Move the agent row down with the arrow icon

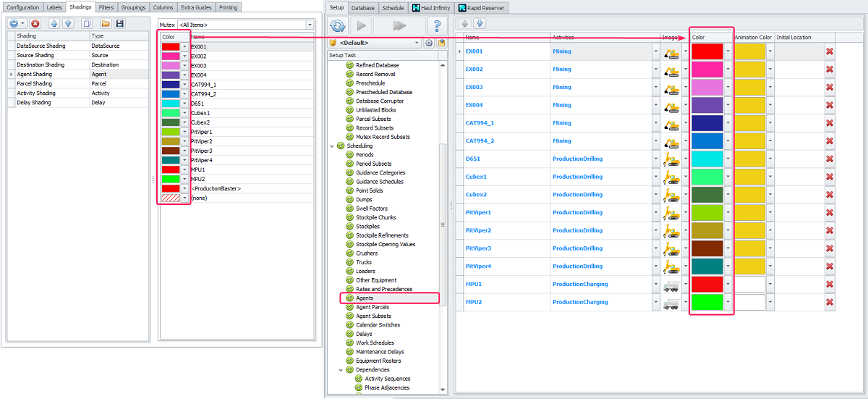tap(479, 24)
